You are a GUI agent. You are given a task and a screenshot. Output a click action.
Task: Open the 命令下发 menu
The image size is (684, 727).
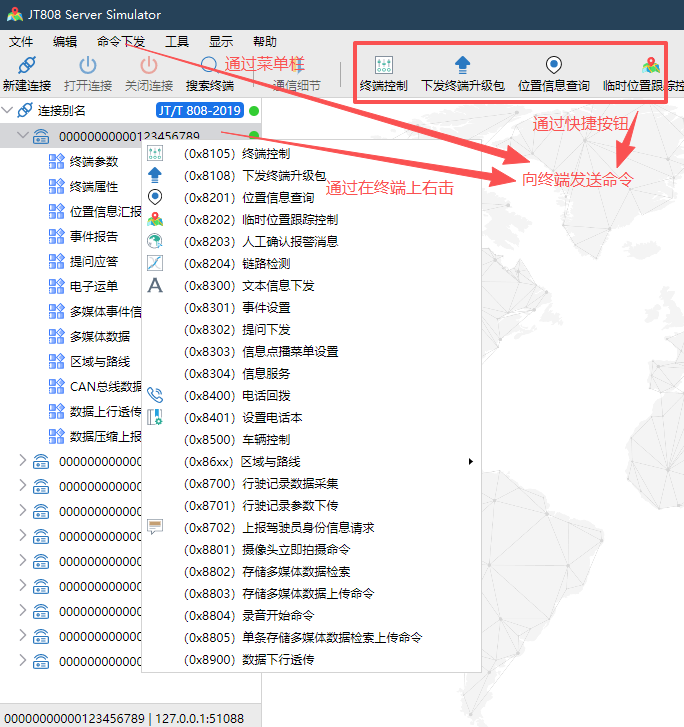pos(121,41)
